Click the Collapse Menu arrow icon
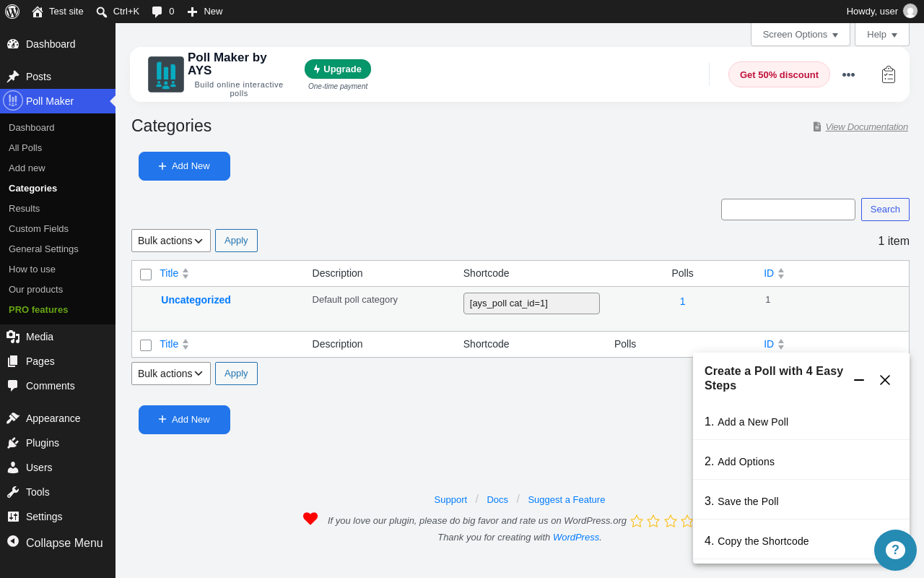 pyautogui.click(x=13, y=541)
